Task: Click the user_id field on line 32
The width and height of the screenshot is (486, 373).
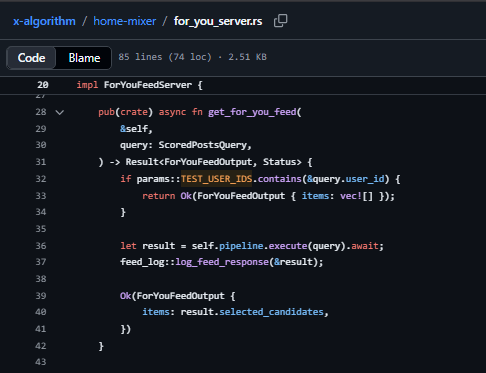Action: (365, 179)
